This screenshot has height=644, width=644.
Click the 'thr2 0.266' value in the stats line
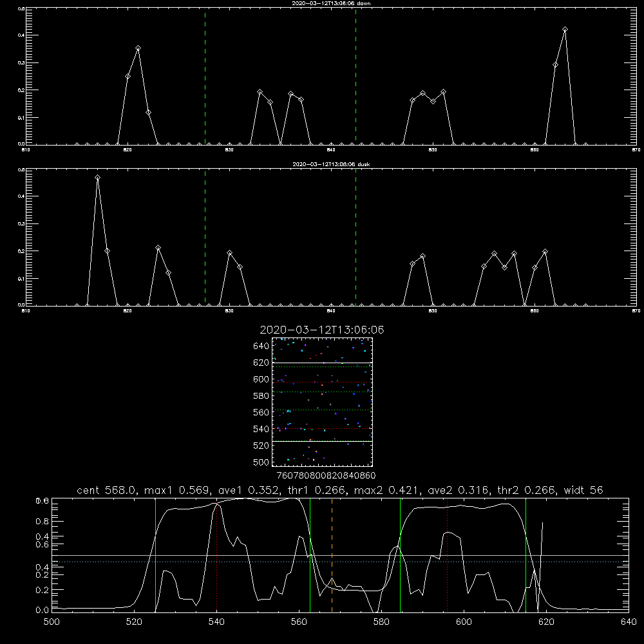tap(527, 490)
